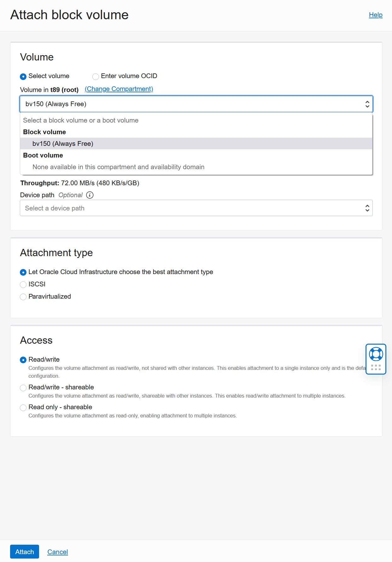This screenshot has height=562, width=392.
Task: Enable Read/write - shareable access
Action: (x=23, y=388)
